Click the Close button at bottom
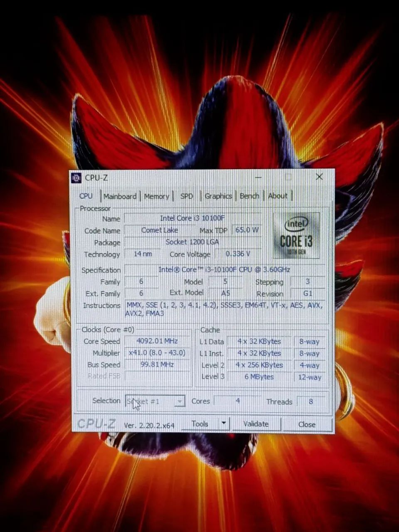 pyautogui.click(x=307, y=424)
